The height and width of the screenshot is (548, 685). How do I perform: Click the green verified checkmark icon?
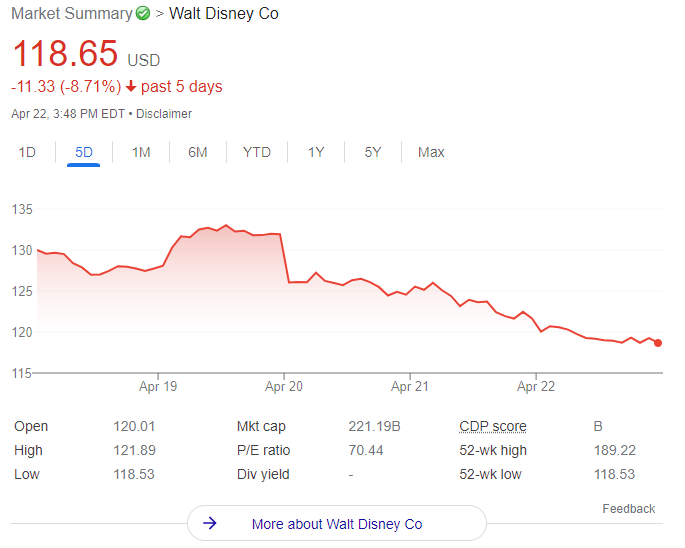[143, 14]
